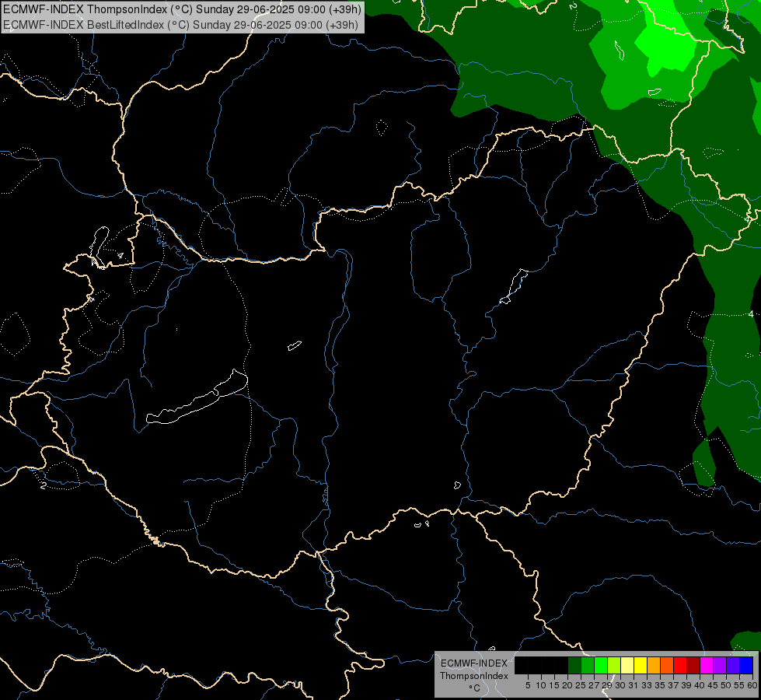Select the black 15–20 legend swatch
Viewport: 761px width, 700px height.
click(561, 665)
